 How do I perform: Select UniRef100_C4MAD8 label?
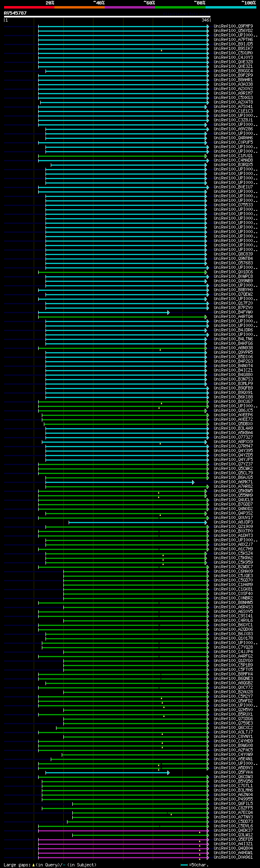pyautogui.click(x=233, y=160)
